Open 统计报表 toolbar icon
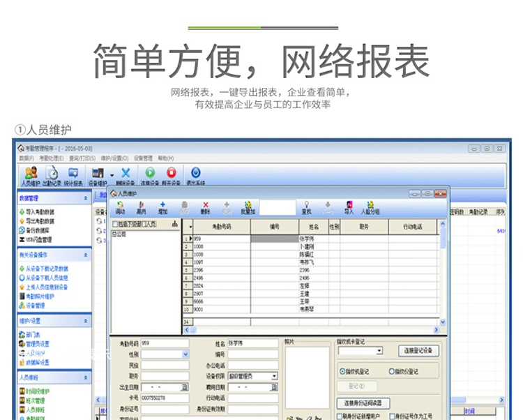This screenshot has width=523, height=420. pyautogui.click(x=73, y=176)
